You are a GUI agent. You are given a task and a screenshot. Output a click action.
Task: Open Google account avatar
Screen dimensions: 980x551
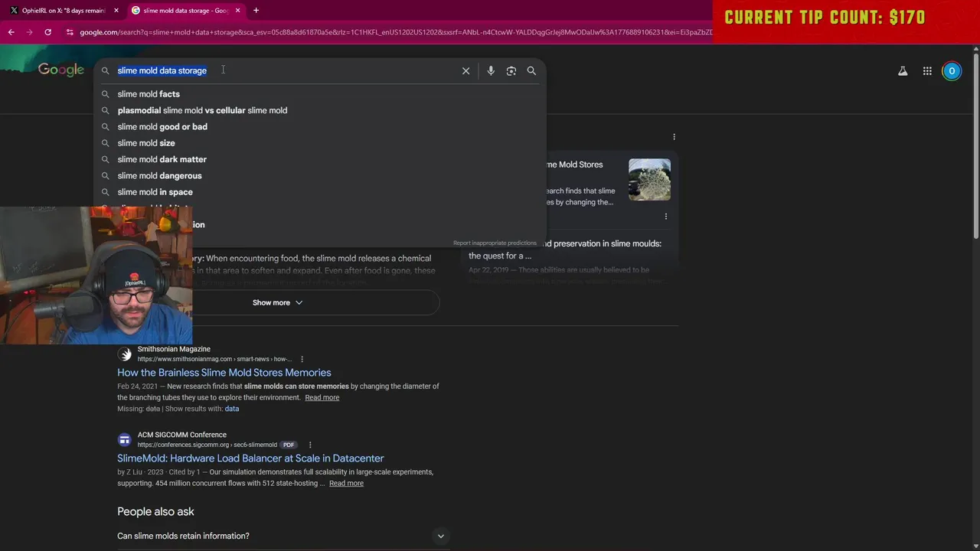coord(952,71)
